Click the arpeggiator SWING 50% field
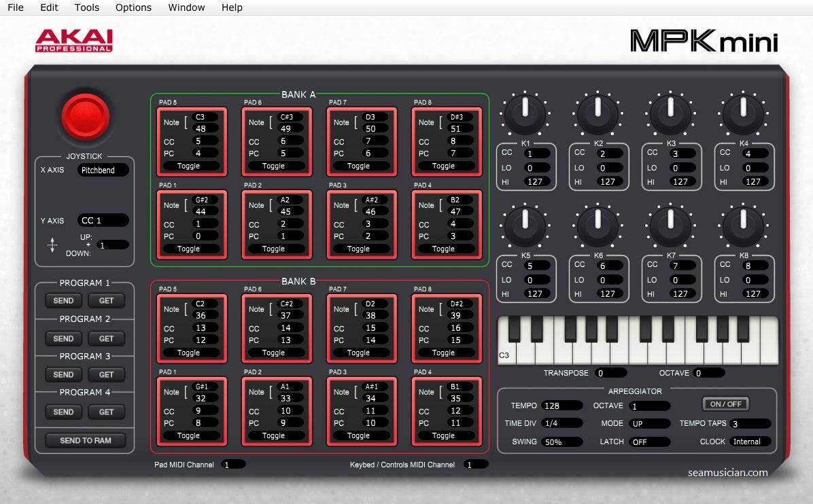The height and width of the screenshot is (504, 813). 562,442
